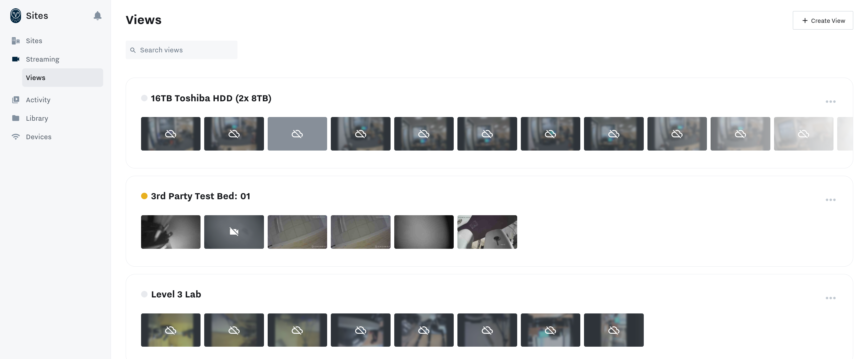Click the camera-off icon thumbnail in 3rd Party Test Bed

click(x=234, y=232)
